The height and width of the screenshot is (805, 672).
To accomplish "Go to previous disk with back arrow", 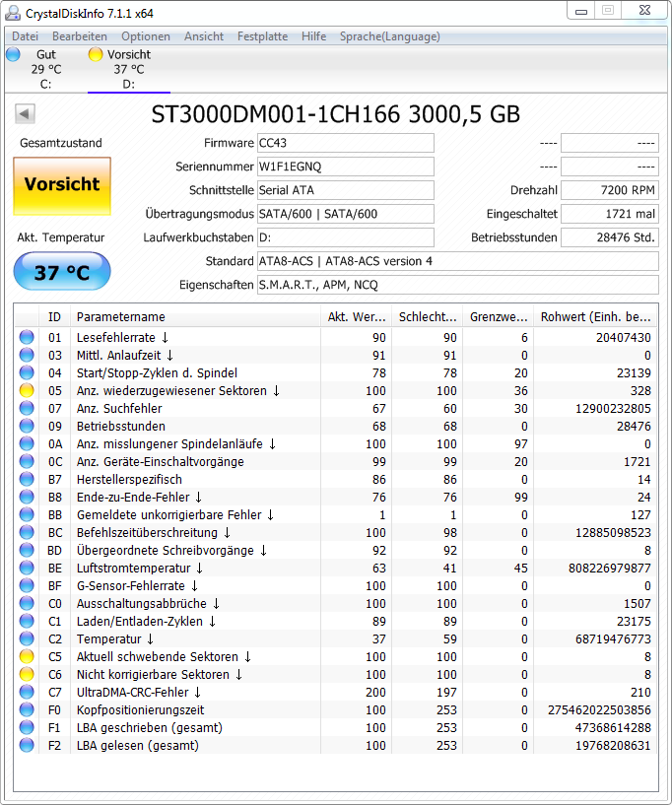I will tap(25, 113).
